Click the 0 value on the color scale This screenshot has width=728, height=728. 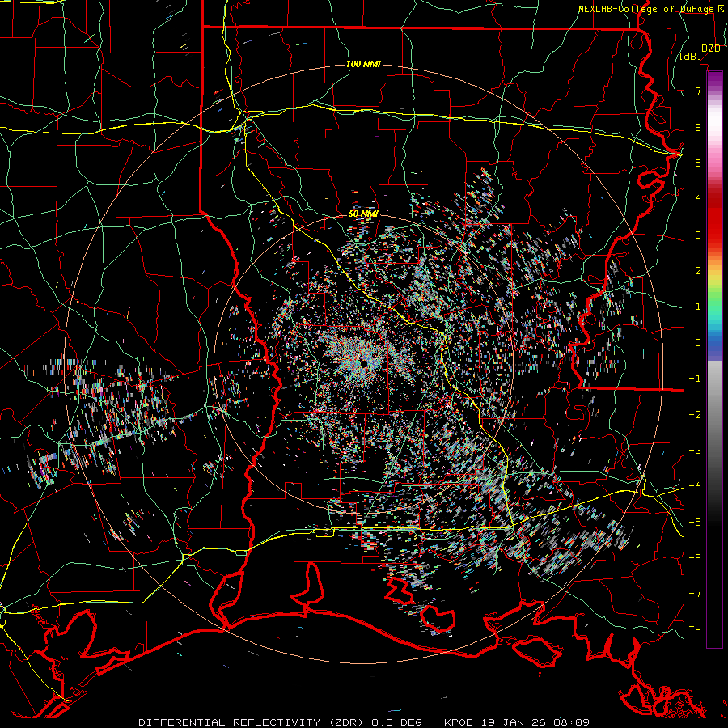[x=698, y=343]
